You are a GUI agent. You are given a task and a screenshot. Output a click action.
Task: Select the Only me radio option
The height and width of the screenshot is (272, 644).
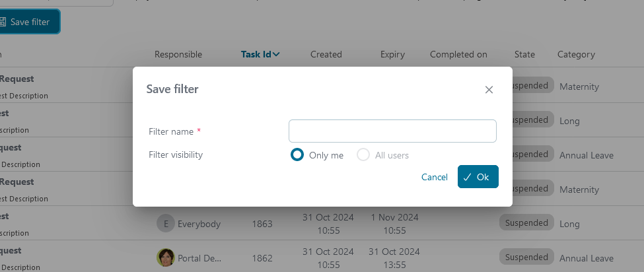point(297,154)
